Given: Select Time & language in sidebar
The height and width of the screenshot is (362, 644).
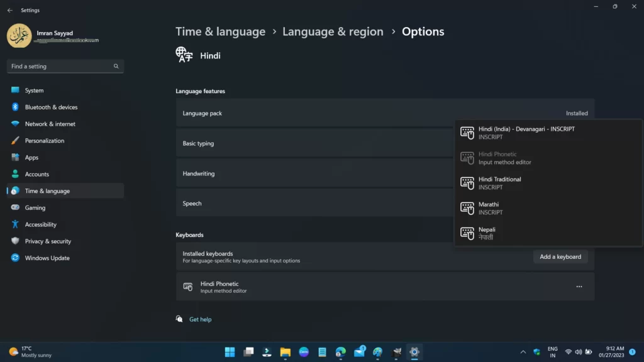Looking at the screenshot, I should coord(65,191).
